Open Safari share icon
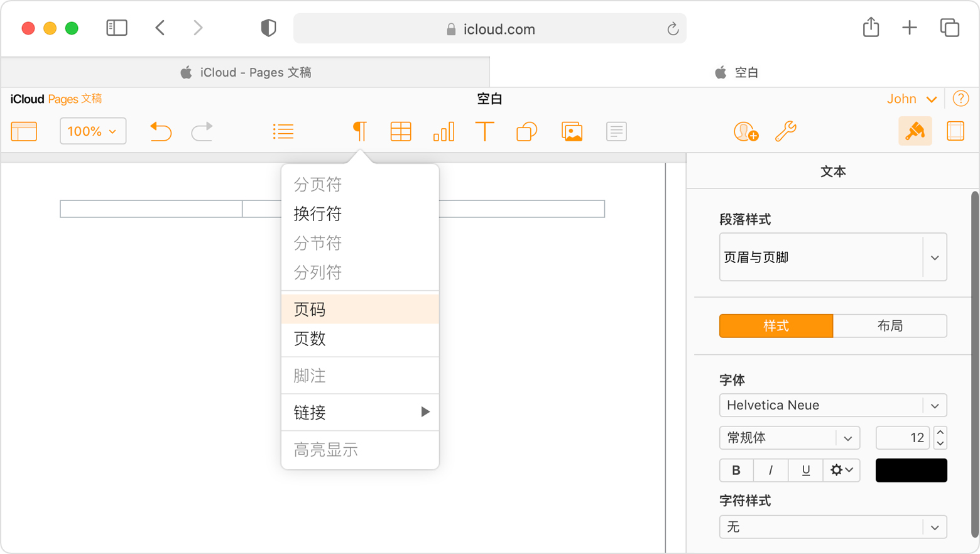The width and height of the screenshot is (980, 554). pos(871,27)
